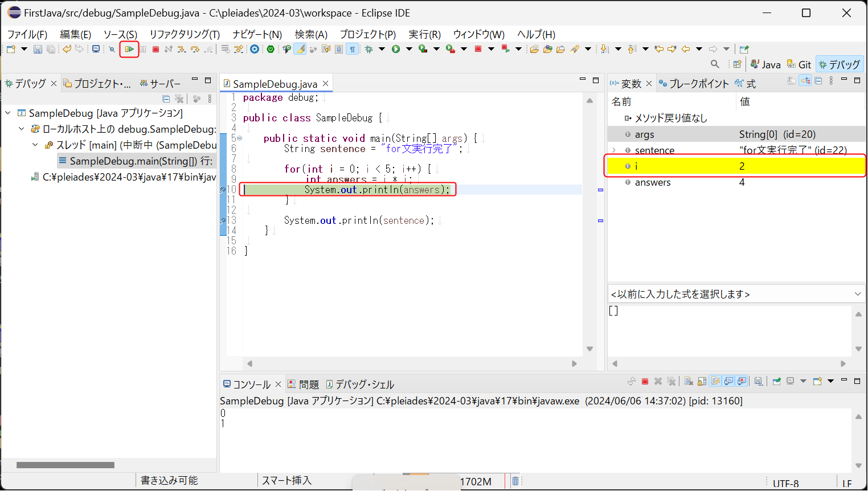Collapse the SampleDebug Java application node
Screen dimensions: 868x491
point(8,113)
